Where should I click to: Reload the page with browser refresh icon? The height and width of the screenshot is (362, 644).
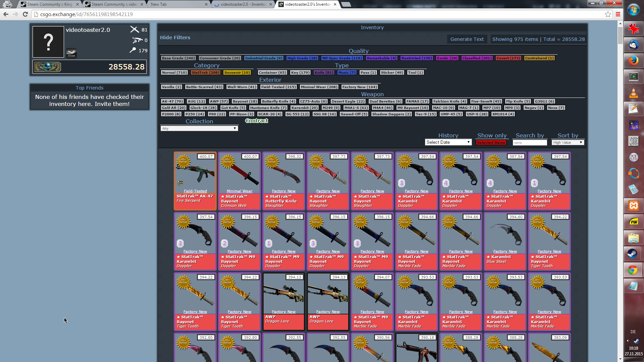tap(25, 14)
